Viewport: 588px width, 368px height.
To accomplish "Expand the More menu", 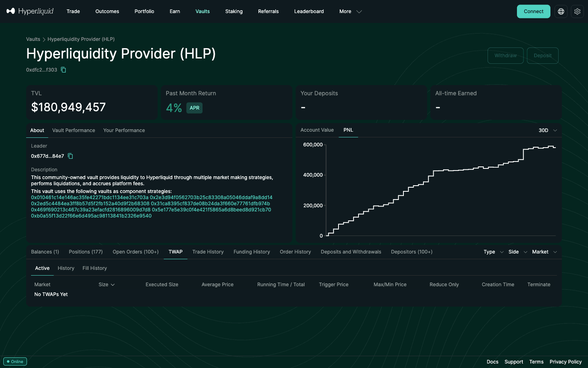I will point(350,11).
